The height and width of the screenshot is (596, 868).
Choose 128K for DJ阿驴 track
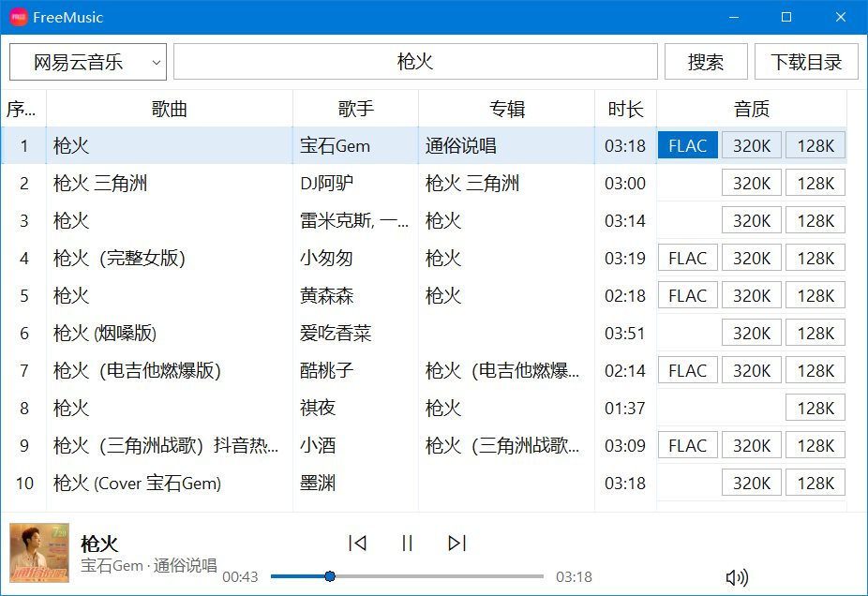click(x=816, y=183)
